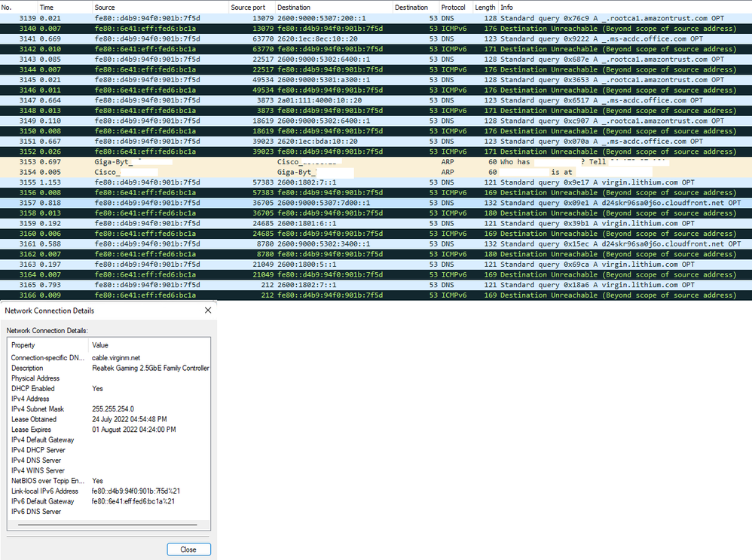Viewport: 752px width, 560px height.
Task: Select packet 3140 ICMPv6 row
Action: pyautogui.click(x=376, y=29)
